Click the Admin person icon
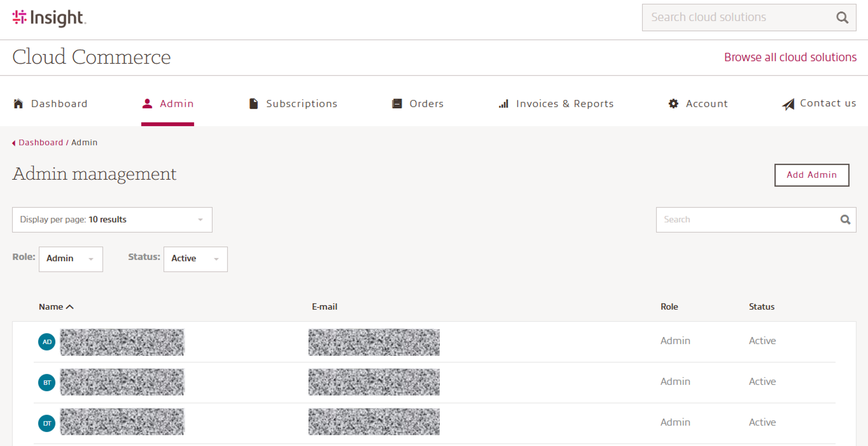868x446 pixels. 147,103
